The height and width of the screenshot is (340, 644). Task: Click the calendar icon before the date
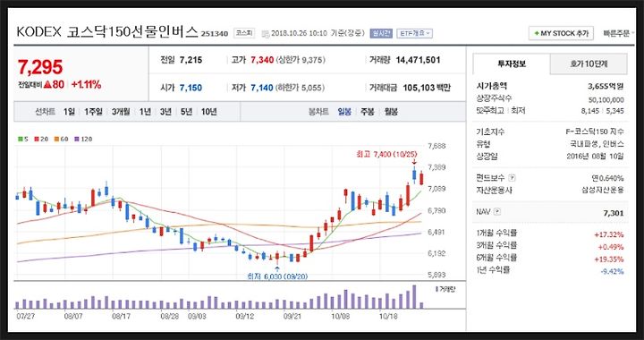(266, 34)
